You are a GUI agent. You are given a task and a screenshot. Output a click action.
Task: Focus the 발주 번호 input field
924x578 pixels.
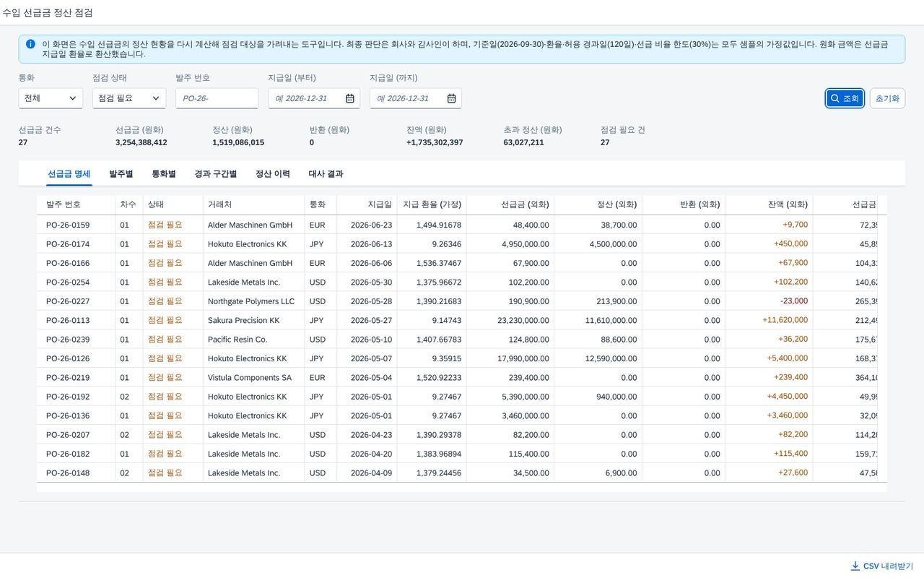[x=217, y=98]
